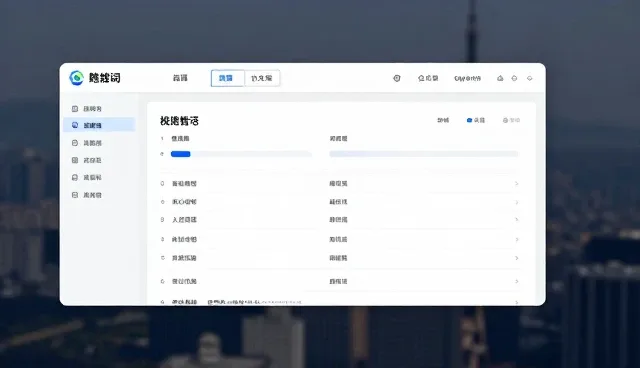This screenshot has width=640, height=368.
Task: Expand the fifth list row using its chevron
Action: click(517, 258)
